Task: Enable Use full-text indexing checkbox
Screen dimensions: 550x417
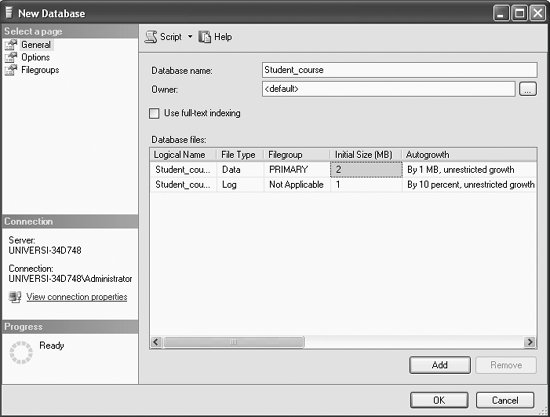Action: tap(154, 113)
